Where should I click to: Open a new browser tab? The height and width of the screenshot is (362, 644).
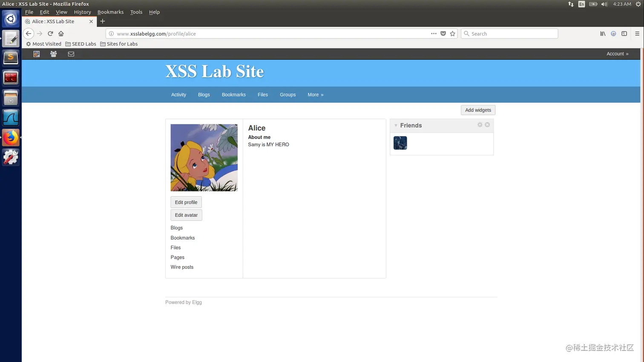click(x=103, y=21)
